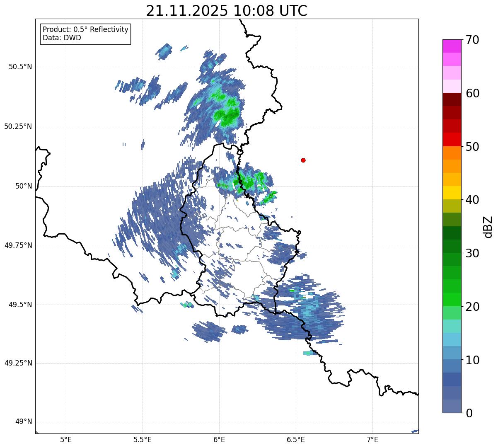Click the 6.5°E longitude label
Screen dimensions: 498x448
click(296, 440)
